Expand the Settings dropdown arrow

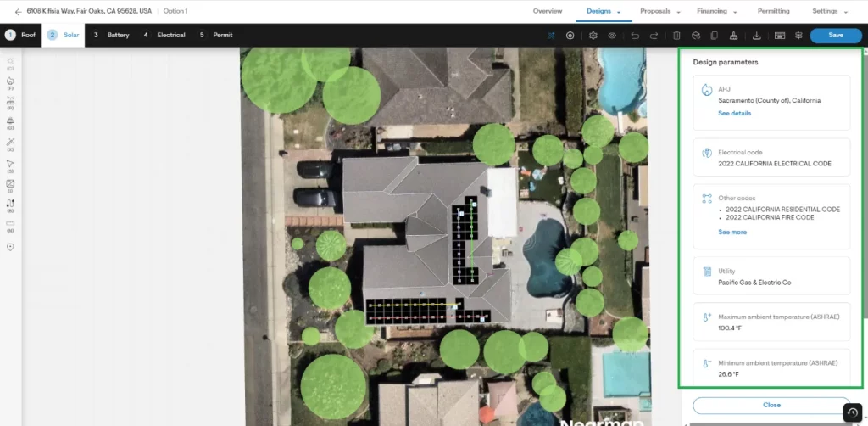[x=846, y=12]
